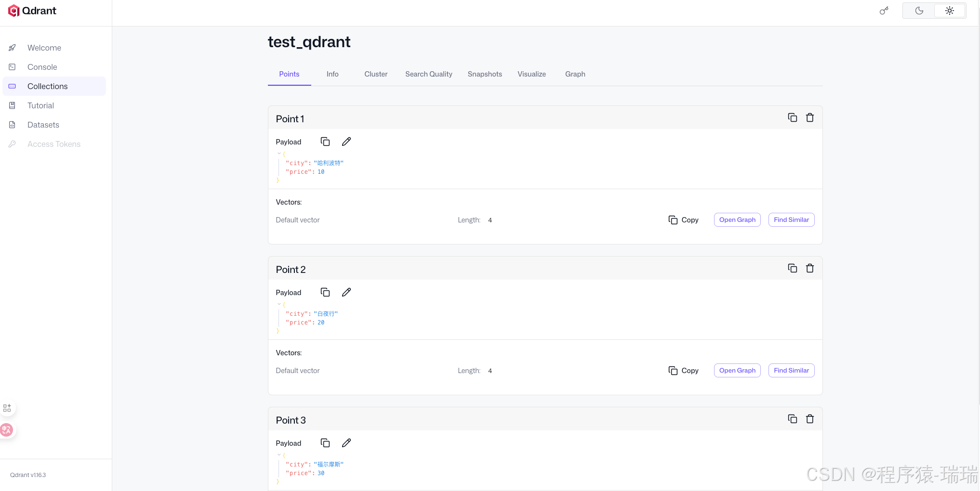The height and width of the screenshot is (491, 980).
Task: Open Datasets in sidebar
Action: [54, 125]
